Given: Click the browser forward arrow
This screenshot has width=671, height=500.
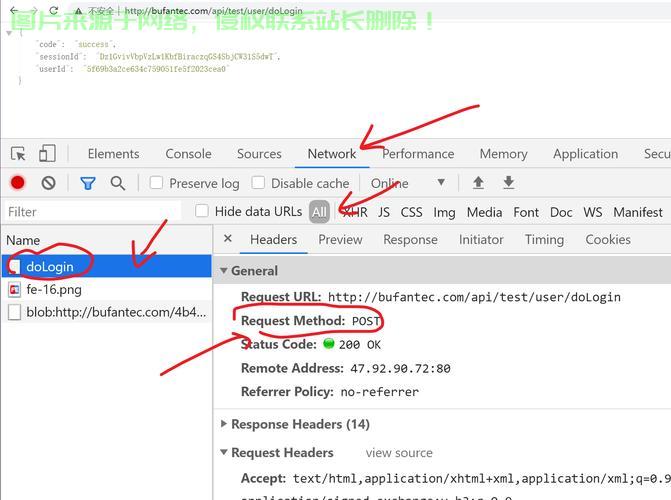Looking at the screenshot, I should click(x=34, y=10).
